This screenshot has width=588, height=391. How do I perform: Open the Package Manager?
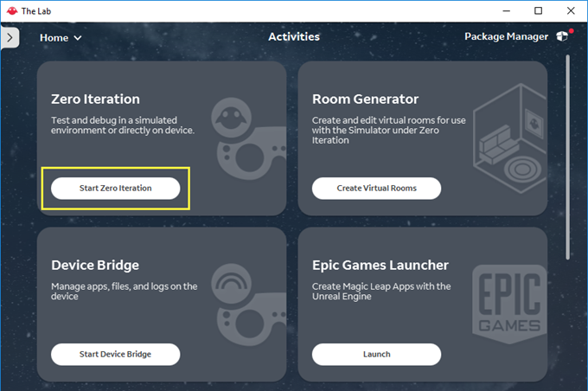coord(506,36)
